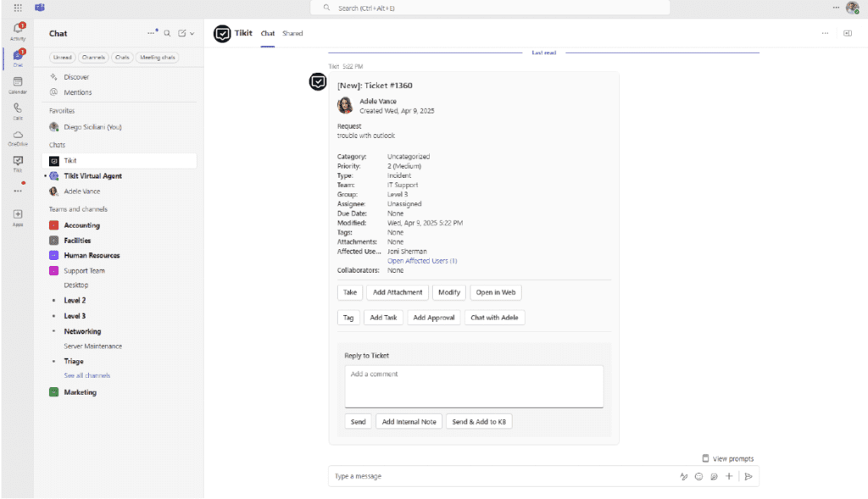This screenshot has width=868, height=499.
Task: Open Tikit Virtual Agent chat
Action: point(119,176)
